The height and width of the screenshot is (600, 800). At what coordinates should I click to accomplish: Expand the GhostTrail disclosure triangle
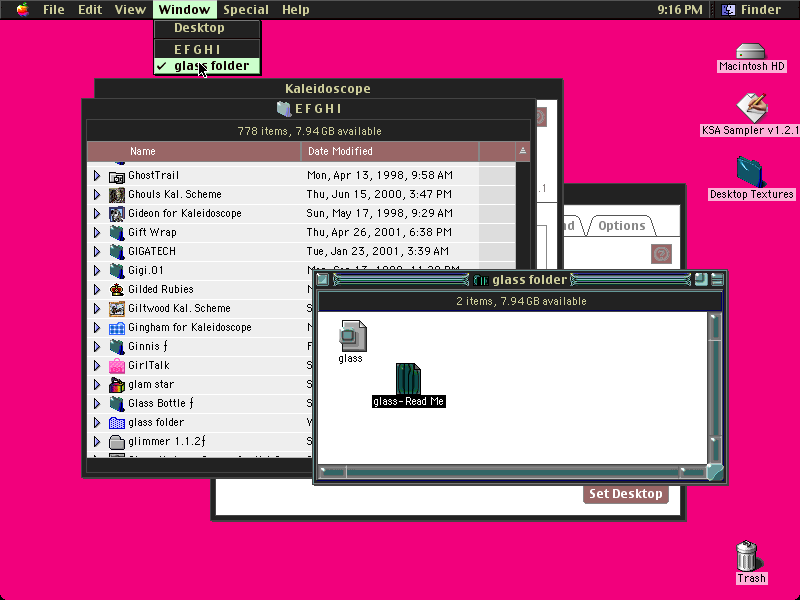point(96,176)
